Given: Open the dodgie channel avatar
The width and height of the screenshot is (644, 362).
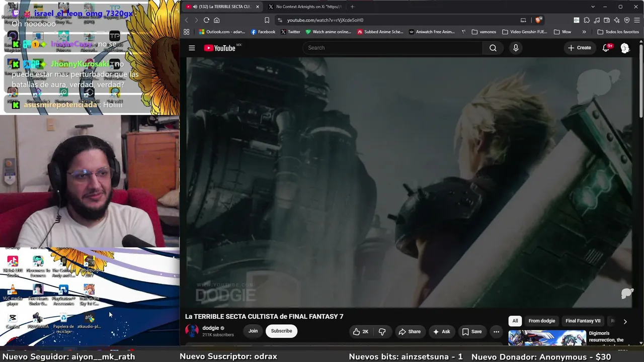Looking at the screenshot, I should pyautogui.click(x=192, y=331).
